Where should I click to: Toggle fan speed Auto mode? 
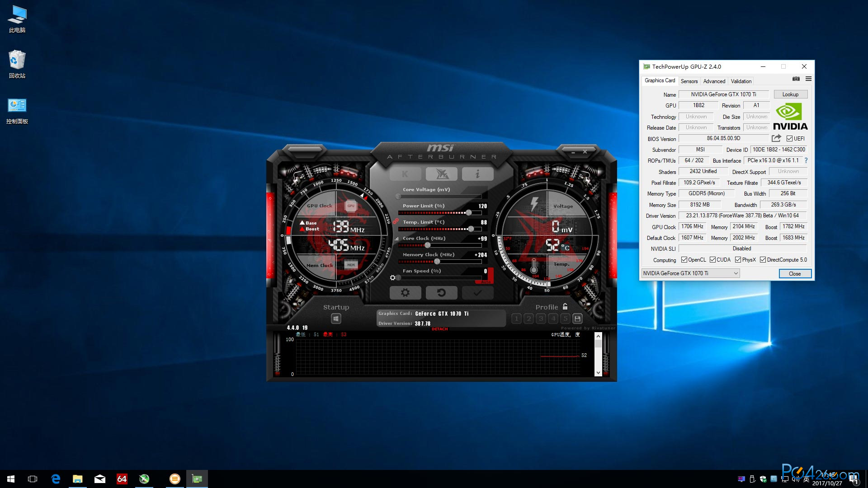pos(486,282)
